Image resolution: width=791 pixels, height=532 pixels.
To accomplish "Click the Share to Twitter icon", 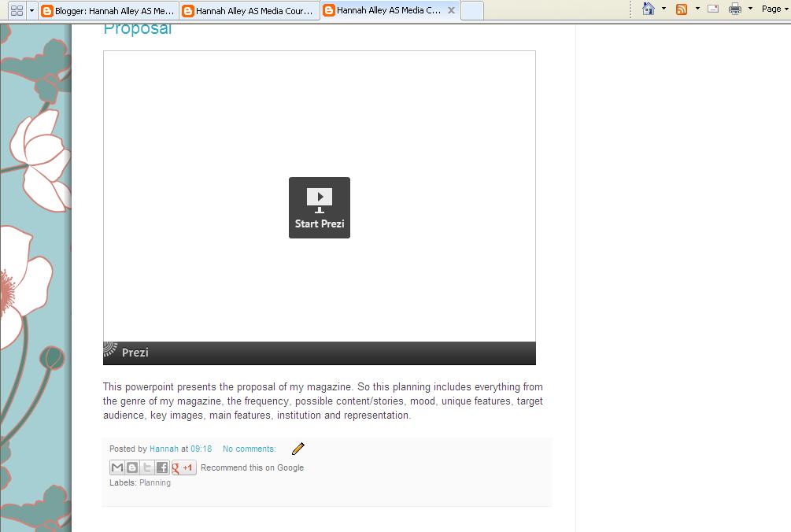I will (x=147, y=467).
